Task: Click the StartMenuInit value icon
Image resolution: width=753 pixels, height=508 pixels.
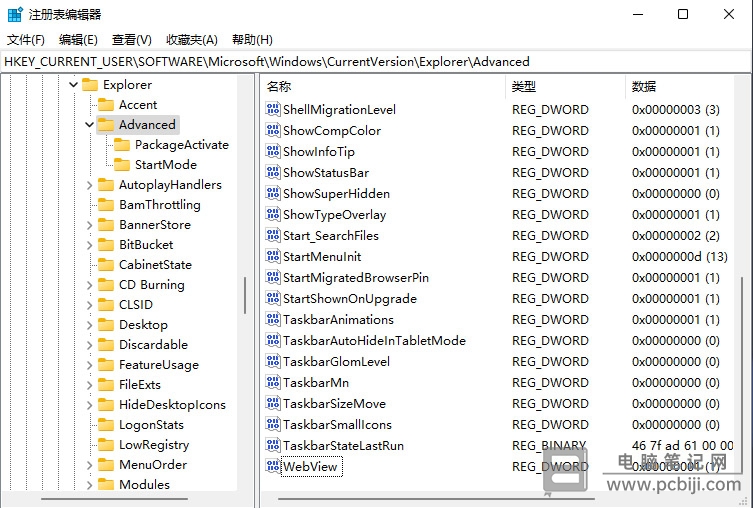Action: coord(273,256)
